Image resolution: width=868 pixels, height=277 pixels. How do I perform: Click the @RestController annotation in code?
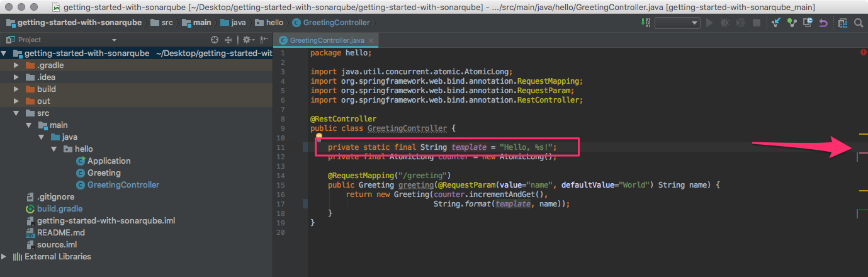[x=343, y=118]
